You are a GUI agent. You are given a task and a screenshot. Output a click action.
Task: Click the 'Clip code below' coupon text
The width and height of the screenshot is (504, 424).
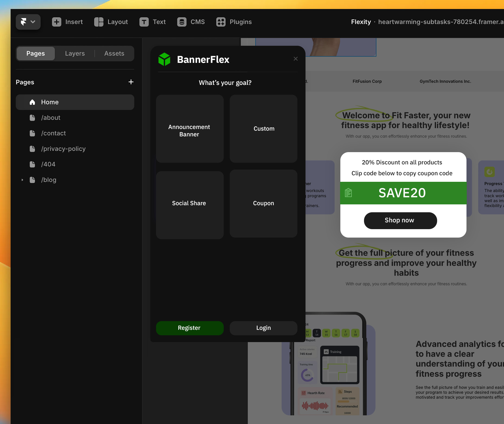(402, 173)
